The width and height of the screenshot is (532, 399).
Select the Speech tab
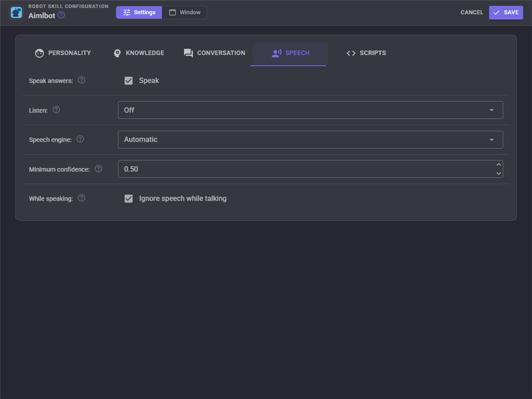(x=290, y=53)
